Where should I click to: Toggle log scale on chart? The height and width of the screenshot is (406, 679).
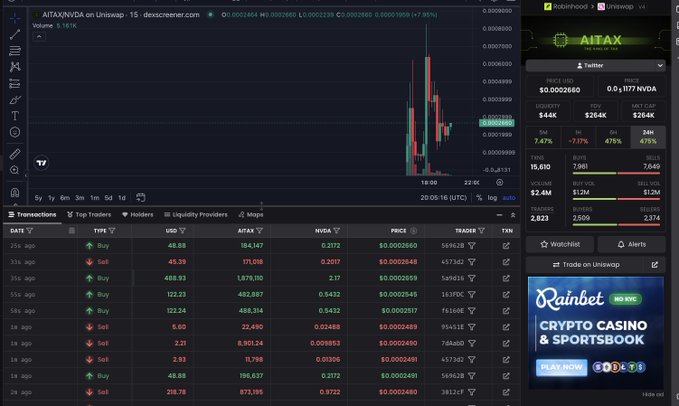tap(492, 198)
